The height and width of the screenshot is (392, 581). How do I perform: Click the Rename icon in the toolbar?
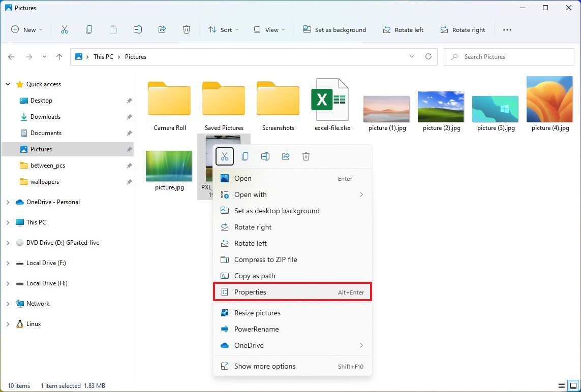tap(138, 29)
